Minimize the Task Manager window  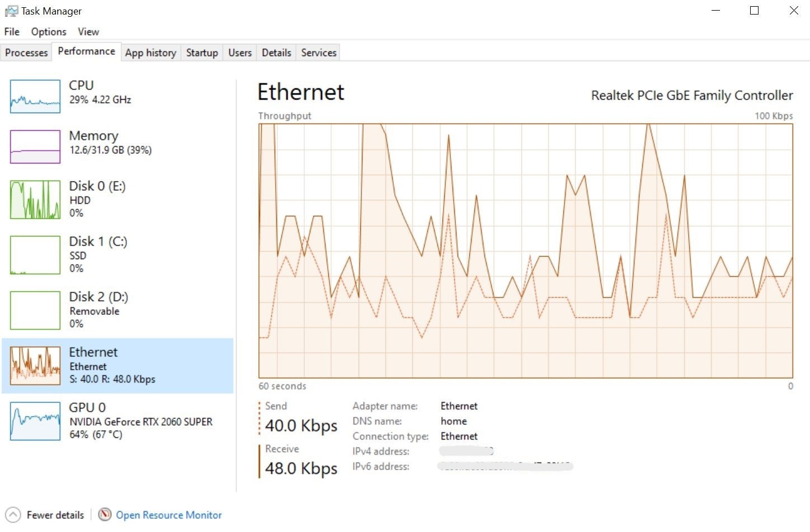[715, 11]
